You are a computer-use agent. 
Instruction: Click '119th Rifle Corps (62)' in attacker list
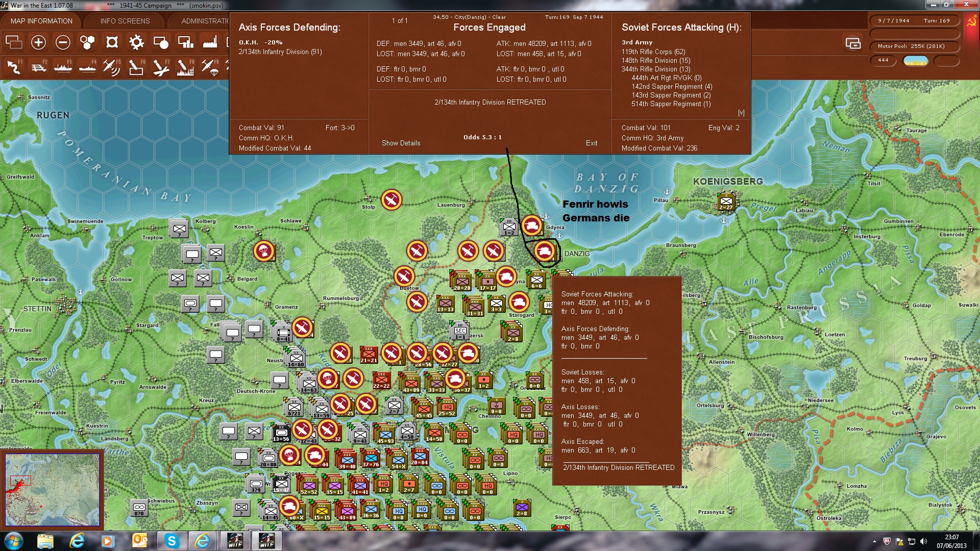(653, 52)
